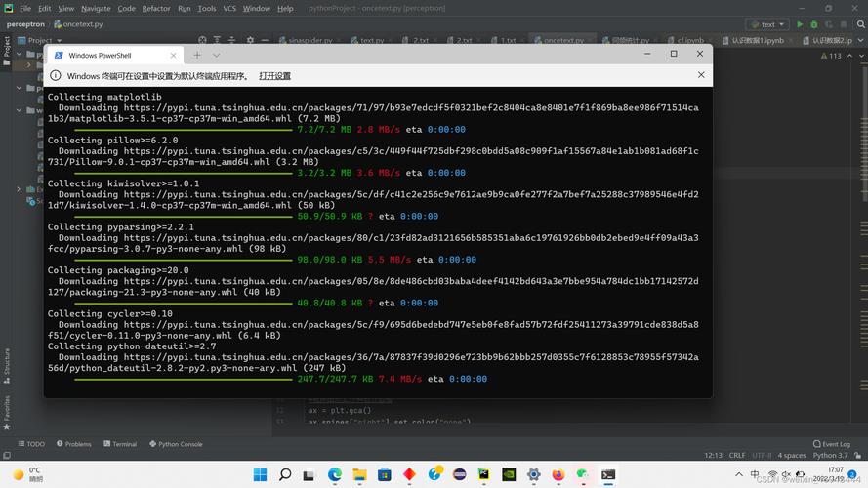The height and width of the screenshot is (488, 868).
Task: Open the Structure tool window tab
Action: click(x=7, y=366)
